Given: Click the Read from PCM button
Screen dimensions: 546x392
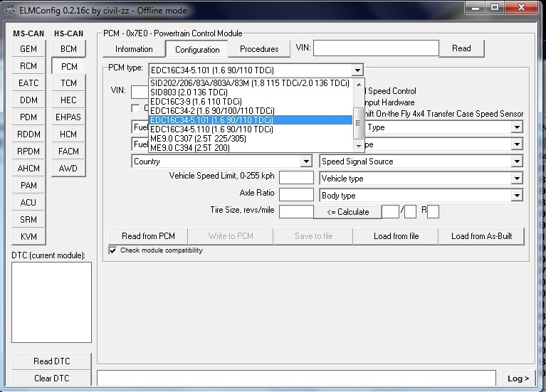Looking at the screenshot, I should [x=148, y=236].
